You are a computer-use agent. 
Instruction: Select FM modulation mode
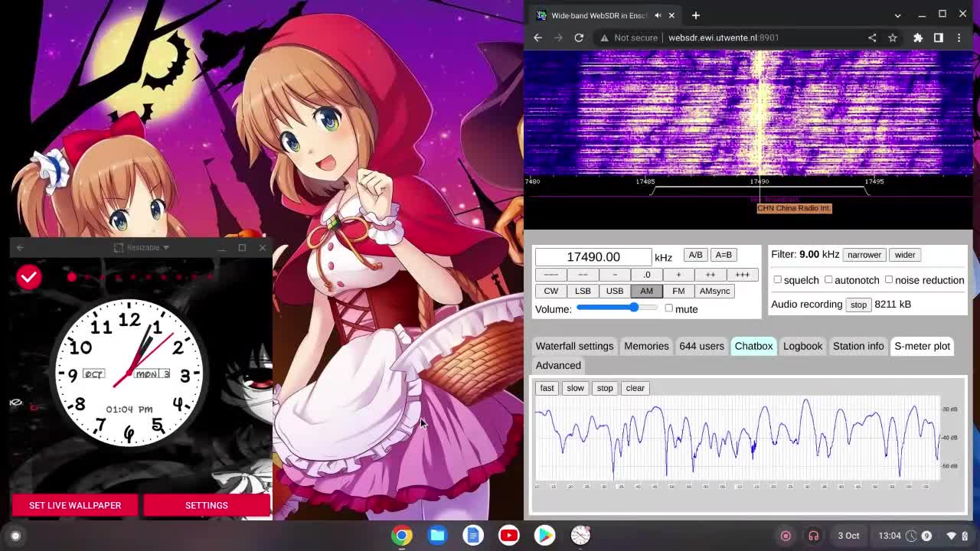tap(678, 291)
